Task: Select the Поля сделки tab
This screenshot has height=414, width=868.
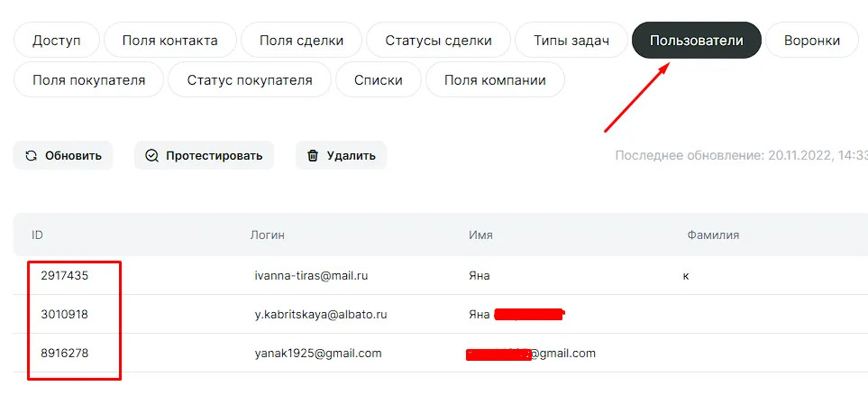Action: [301, 41]
